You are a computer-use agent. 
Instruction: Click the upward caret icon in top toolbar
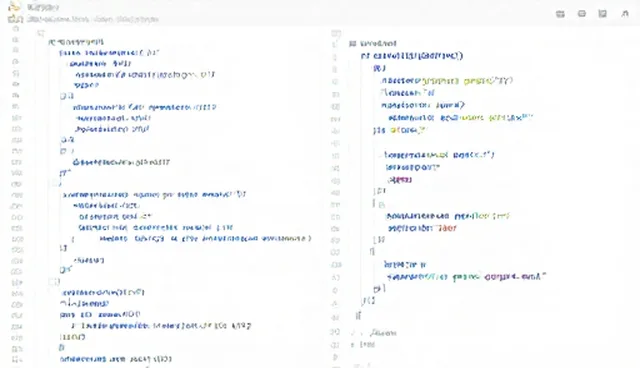pos(625,13)
